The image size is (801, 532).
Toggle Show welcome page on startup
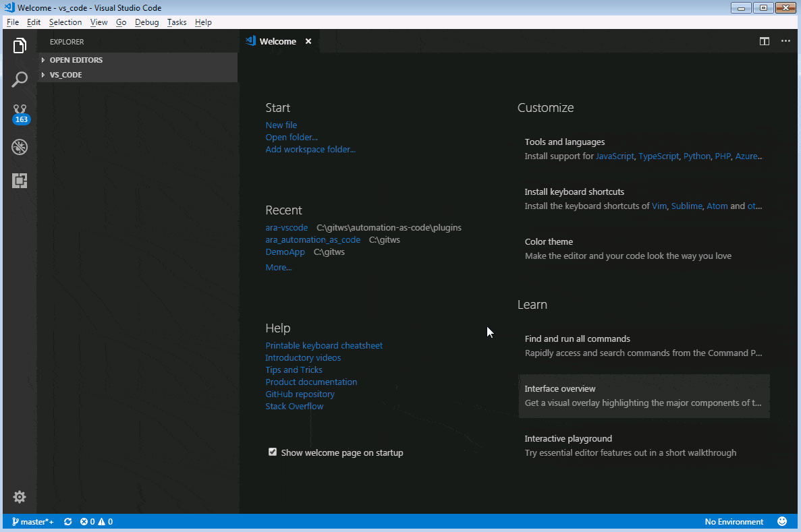click(273, 452)
